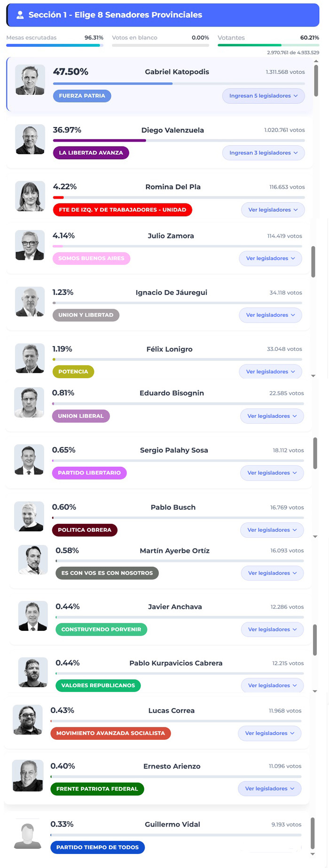329x868 pixels.
Task: Select the SOMOS BUENOS AIRES party tag
Action: (91, 258)
